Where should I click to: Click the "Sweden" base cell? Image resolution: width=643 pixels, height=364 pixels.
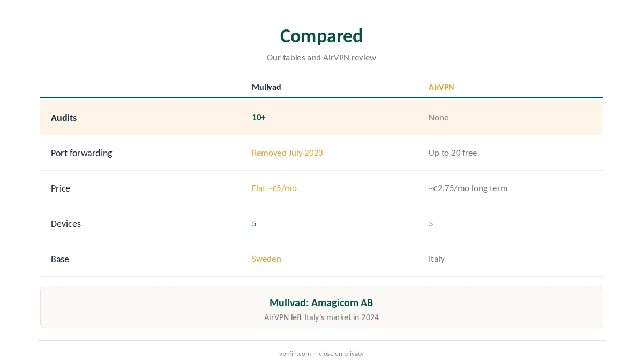(266, 259)
